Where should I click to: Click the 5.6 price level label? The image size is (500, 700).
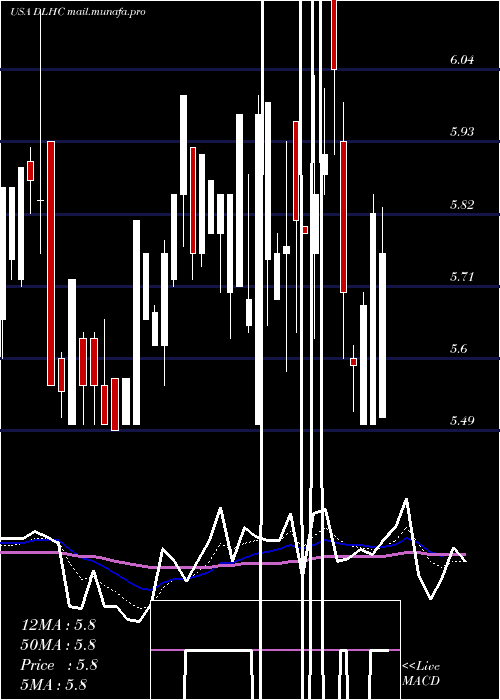(x=459, y=349)
